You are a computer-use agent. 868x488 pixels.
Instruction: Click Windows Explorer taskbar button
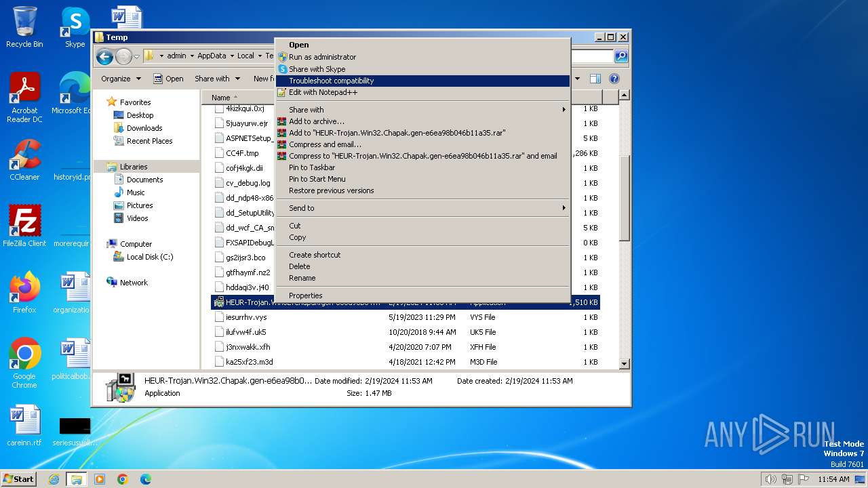point(76,479)
